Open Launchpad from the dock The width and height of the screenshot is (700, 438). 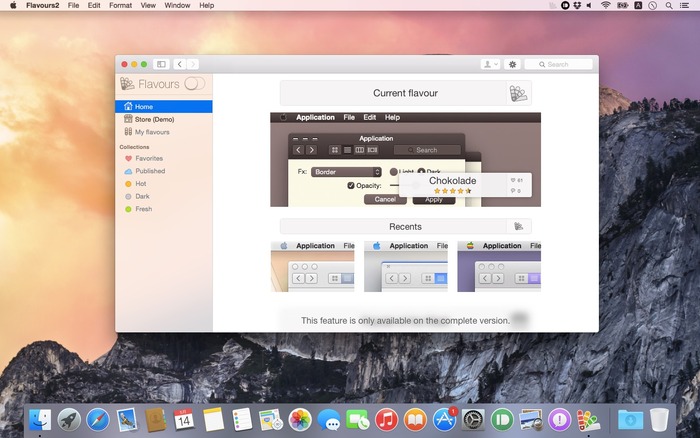(69, 420)
